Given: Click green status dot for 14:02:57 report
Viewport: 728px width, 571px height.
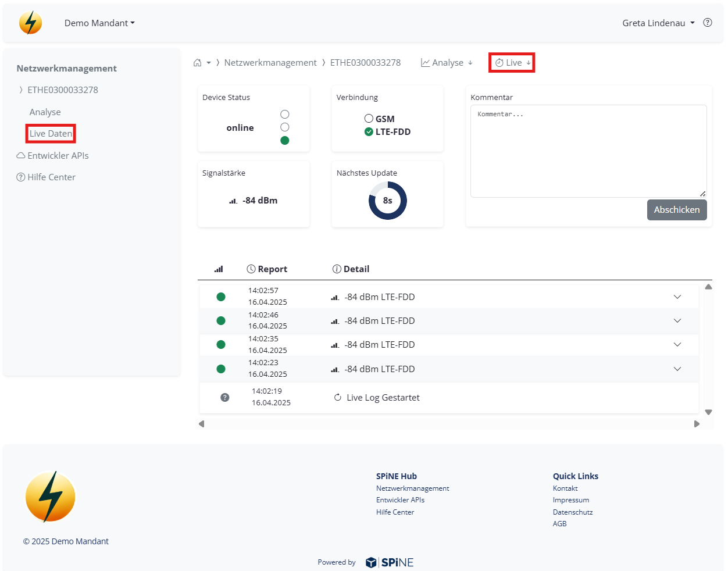Looking at the screenshot, I should (221, 297).
